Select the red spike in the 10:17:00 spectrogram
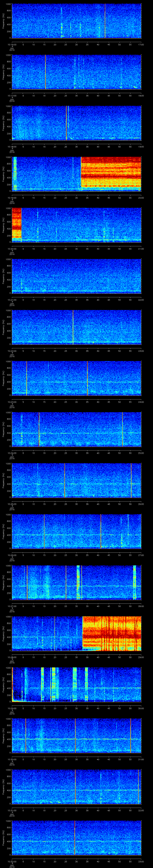The image size is (153, 868). point(45,72)
